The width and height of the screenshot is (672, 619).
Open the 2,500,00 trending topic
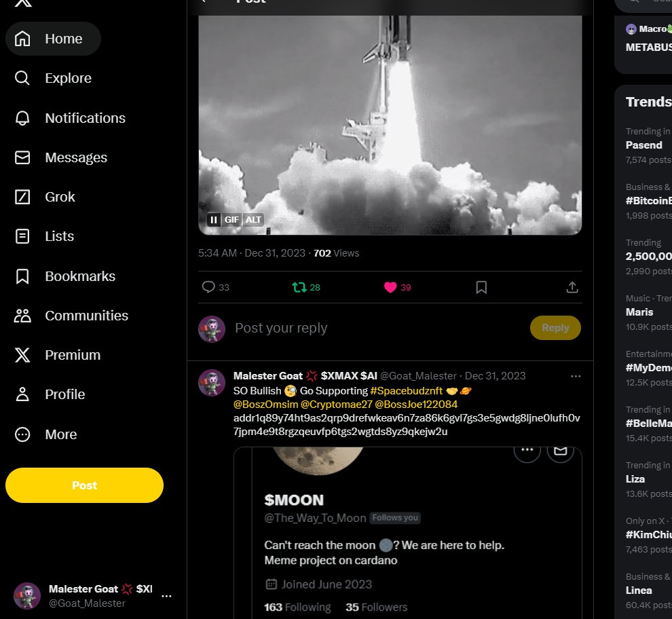649,257
